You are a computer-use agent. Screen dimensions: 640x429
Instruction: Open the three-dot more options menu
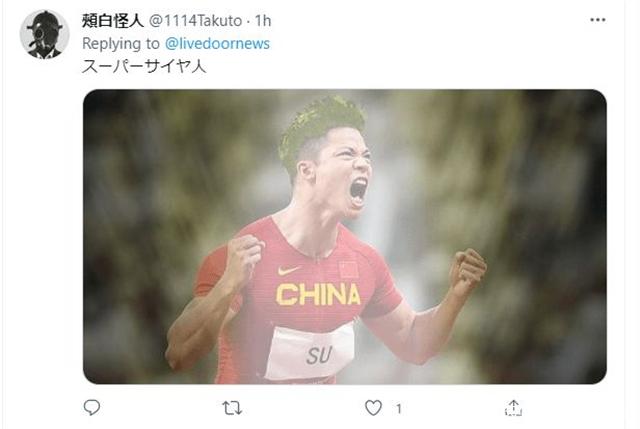[x=598, y=20]
